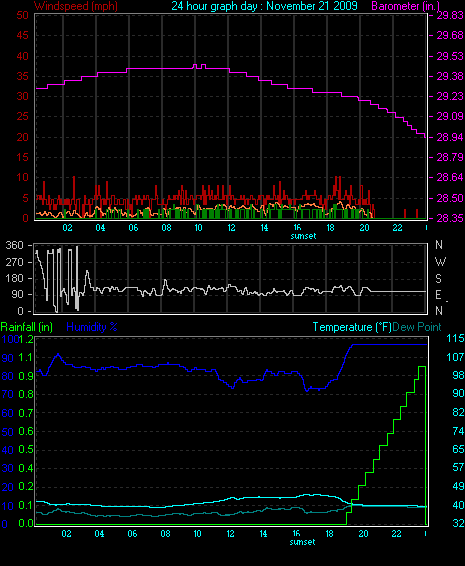Click the W compass label
The height and width of the screenshot is (566, 465).
(440, 262)
